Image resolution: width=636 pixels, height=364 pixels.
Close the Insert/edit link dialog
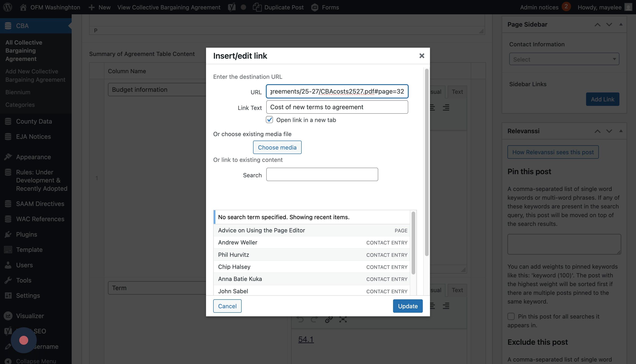[422, 56]
